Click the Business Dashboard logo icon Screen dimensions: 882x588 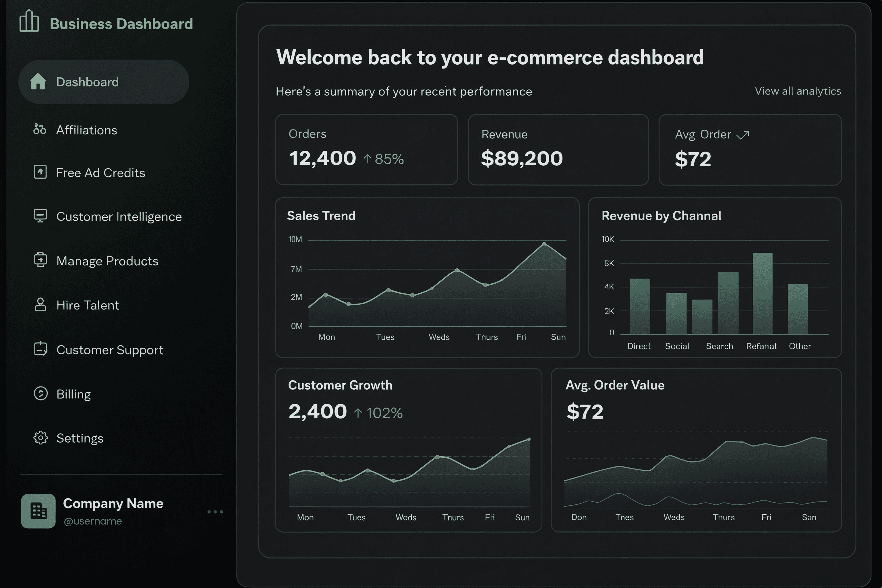pyautogui.click(x=29, y=21)
